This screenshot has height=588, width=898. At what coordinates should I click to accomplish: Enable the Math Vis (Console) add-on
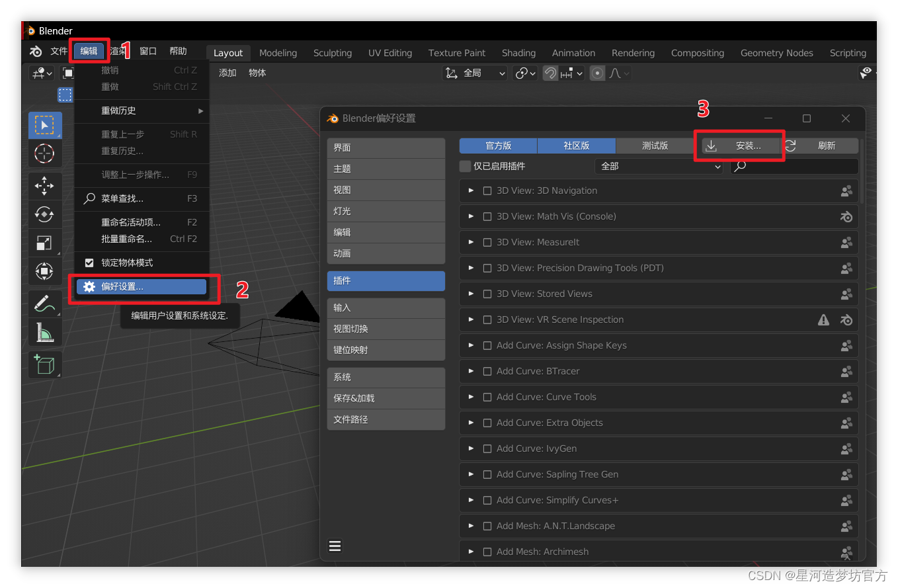[487, 216]
